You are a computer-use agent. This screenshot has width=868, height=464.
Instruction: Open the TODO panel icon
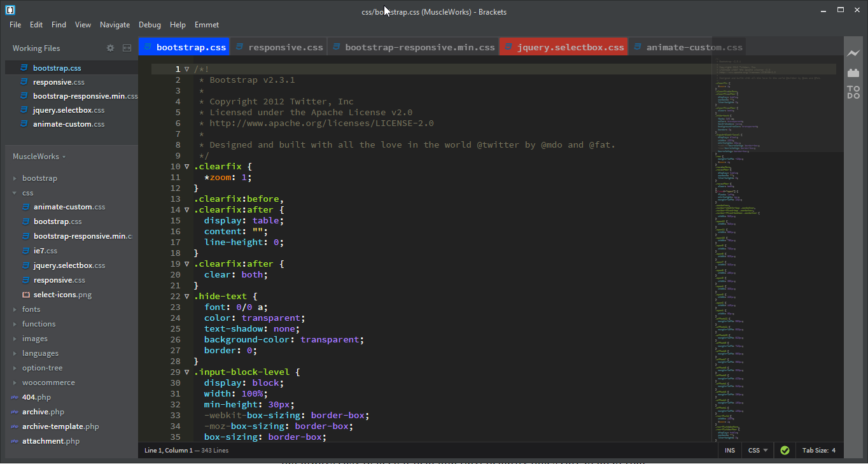pyautogui.click(x=853, y=92)
